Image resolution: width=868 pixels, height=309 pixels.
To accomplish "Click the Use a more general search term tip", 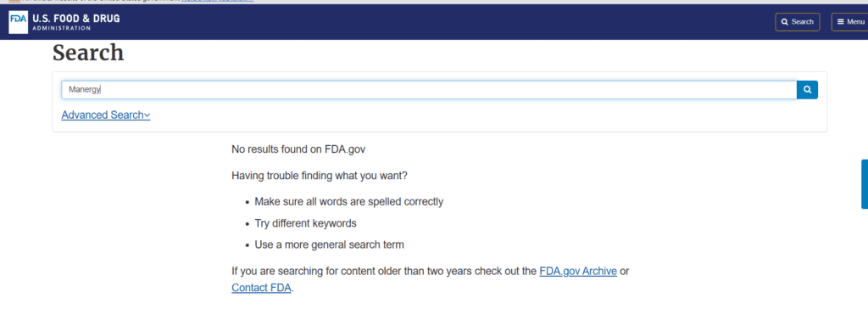I will (x=330, y=244).
